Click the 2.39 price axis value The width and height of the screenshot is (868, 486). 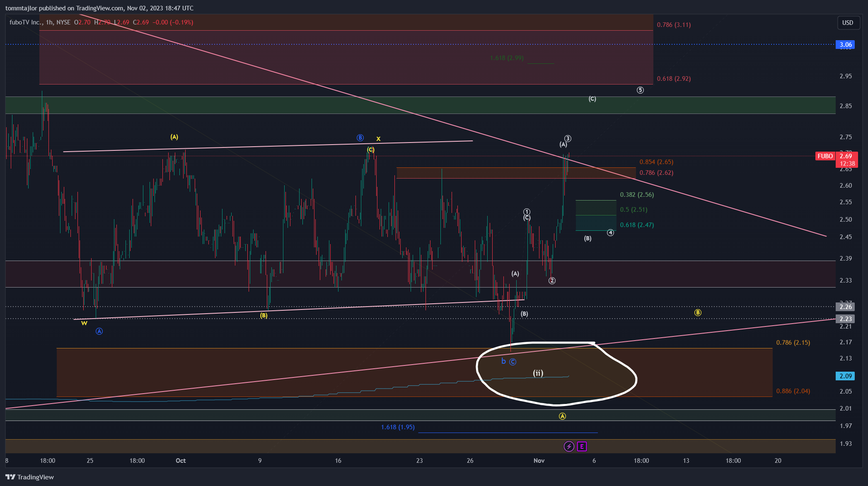point(846,259)
